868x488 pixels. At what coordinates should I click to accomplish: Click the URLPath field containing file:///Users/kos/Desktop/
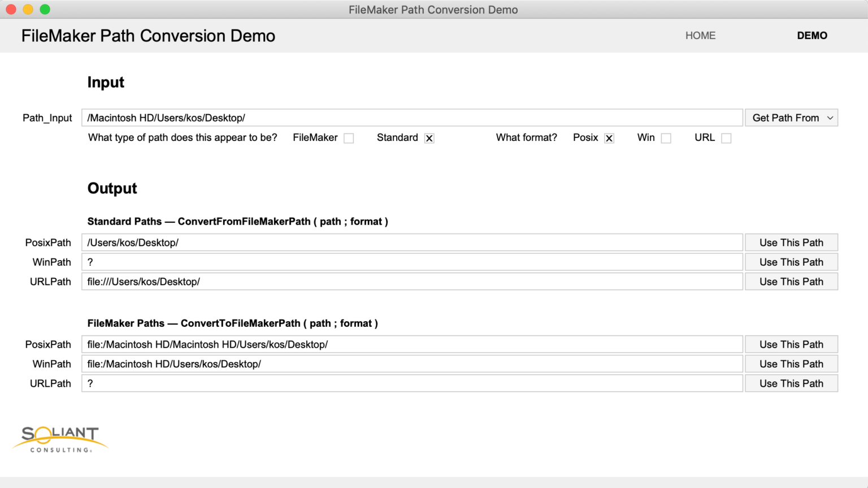[396, 281]
